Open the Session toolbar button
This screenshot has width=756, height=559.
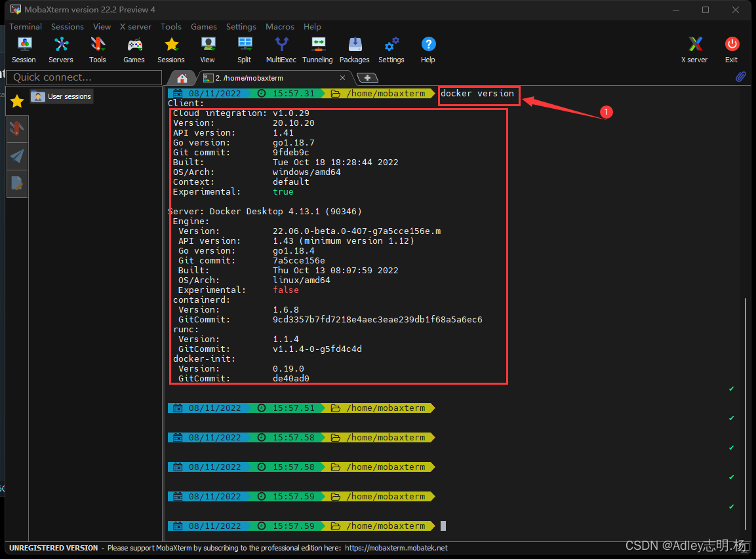tap(24, 50)
